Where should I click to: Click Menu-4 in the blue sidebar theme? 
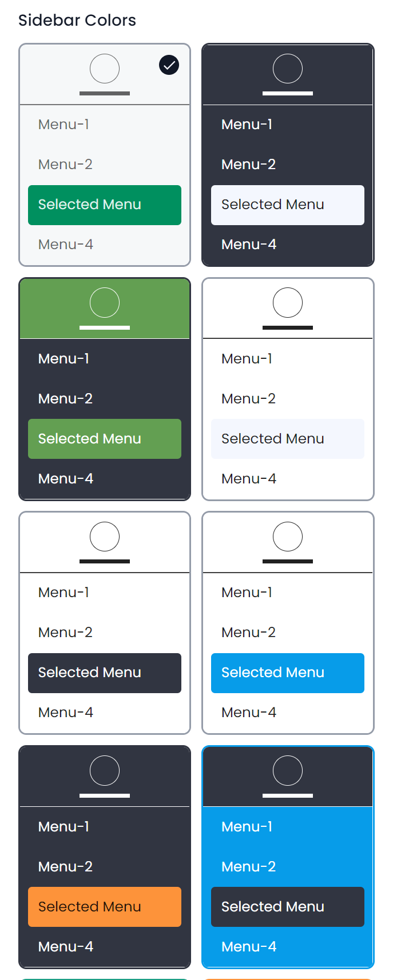click(249, 947)
